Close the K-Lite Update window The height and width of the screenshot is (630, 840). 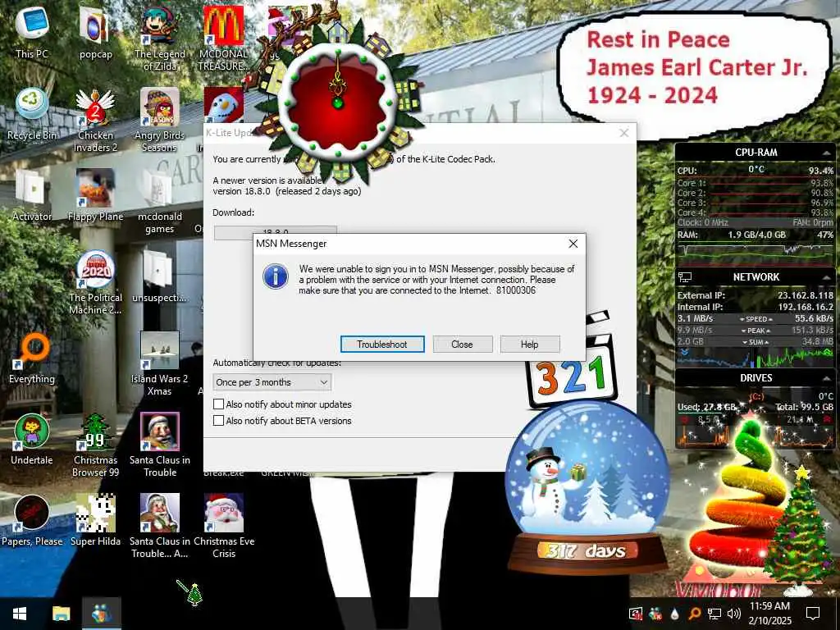point(623,133)
